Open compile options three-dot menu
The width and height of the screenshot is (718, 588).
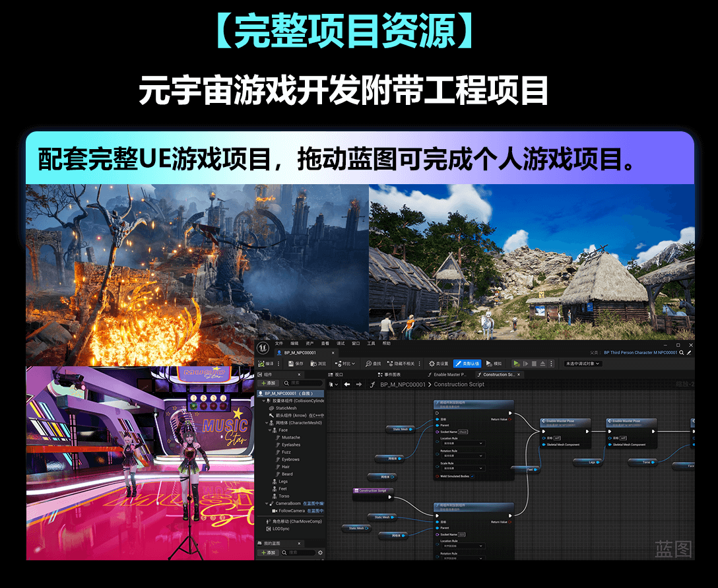278,364
